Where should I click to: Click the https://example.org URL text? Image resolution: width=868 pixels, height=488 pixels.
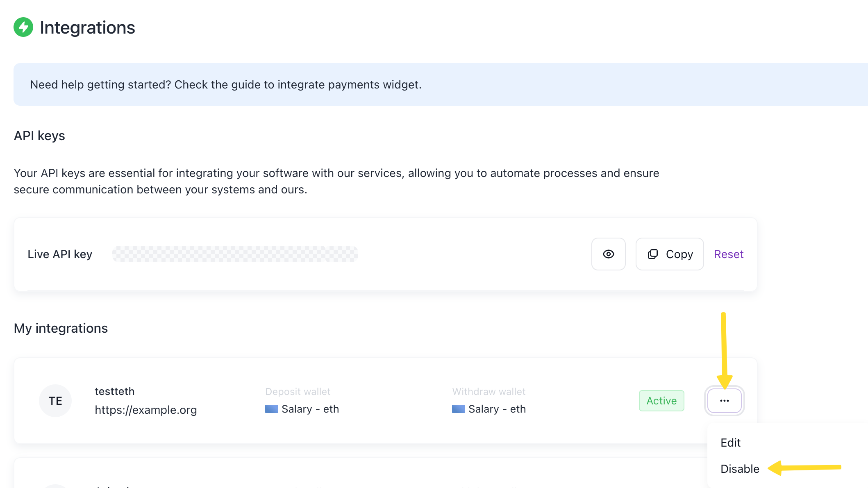pos(145,410)
